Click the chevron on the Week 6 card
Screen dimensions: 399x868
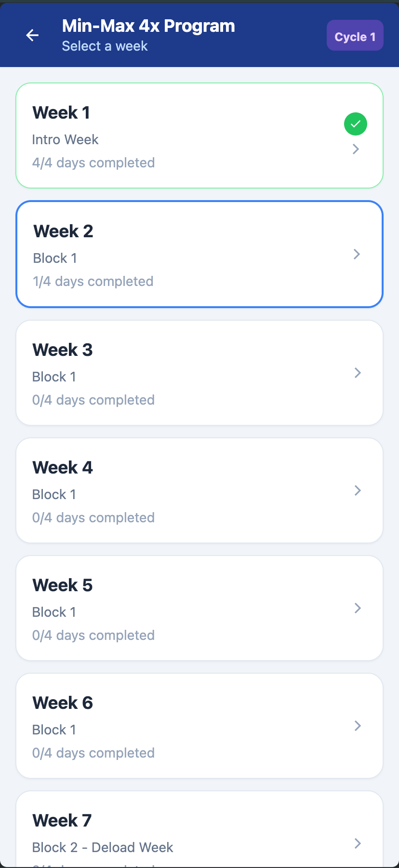coord(357,726)
